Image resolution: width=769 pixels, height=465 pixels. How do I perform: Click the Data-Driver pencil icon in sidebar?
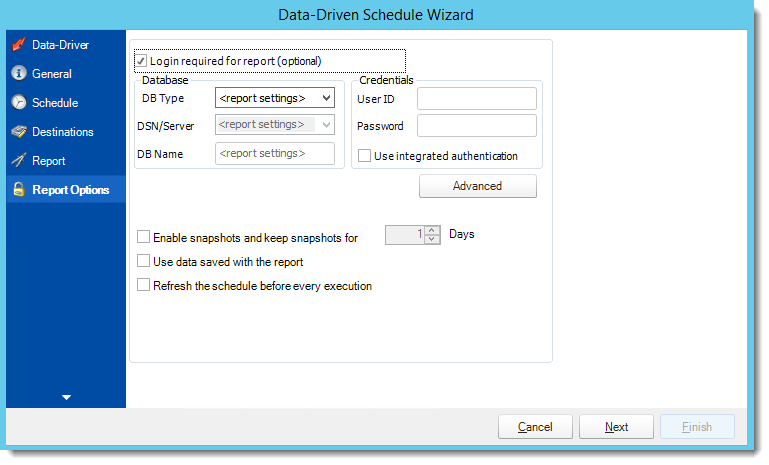tap(19, 45)
